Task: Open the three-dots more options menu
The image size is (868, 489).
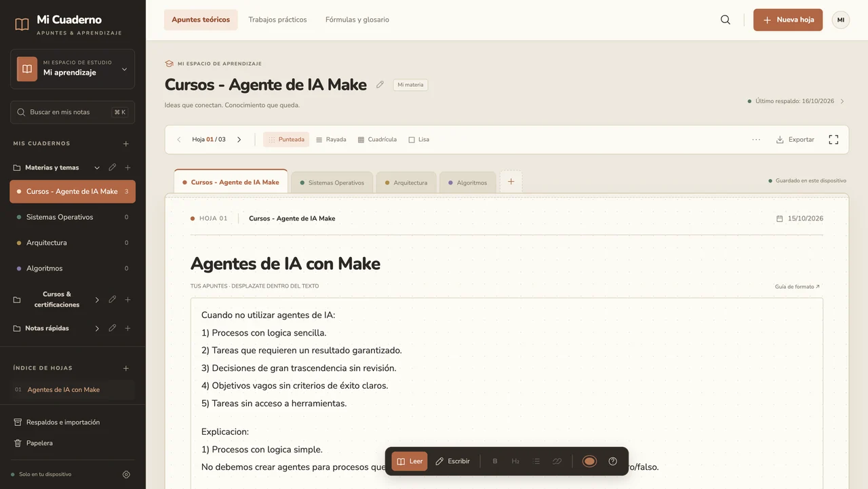Action: [756, 140]
